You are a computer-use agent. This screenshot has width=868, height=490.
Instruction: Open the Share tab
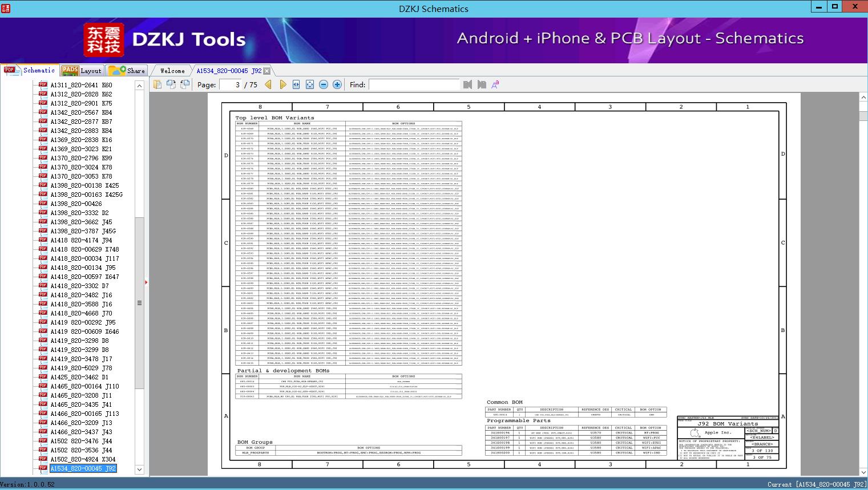coord(127,71)
